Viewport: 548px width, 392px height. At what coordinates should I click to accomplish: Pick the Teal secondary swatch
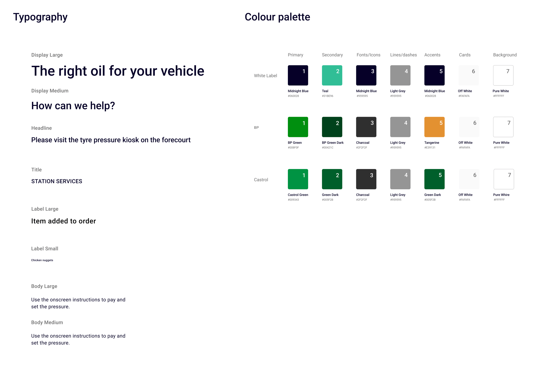332,75
